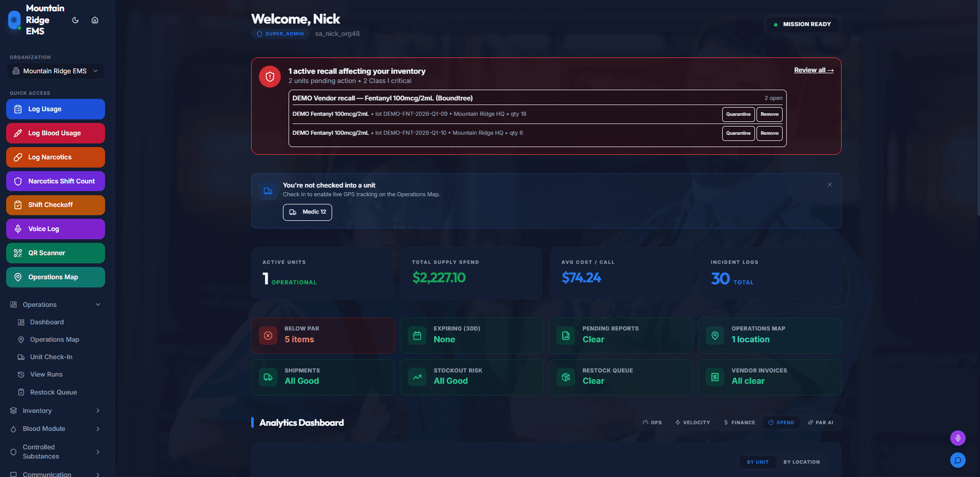Collapse the Operations sidebar section
The image size is (980, 477).
(55, 305)
